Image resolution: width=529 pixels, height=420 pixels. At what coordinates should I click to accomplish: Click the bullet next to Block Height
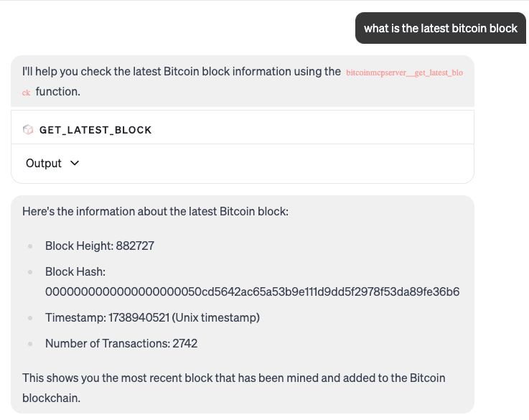click(30, 246)
